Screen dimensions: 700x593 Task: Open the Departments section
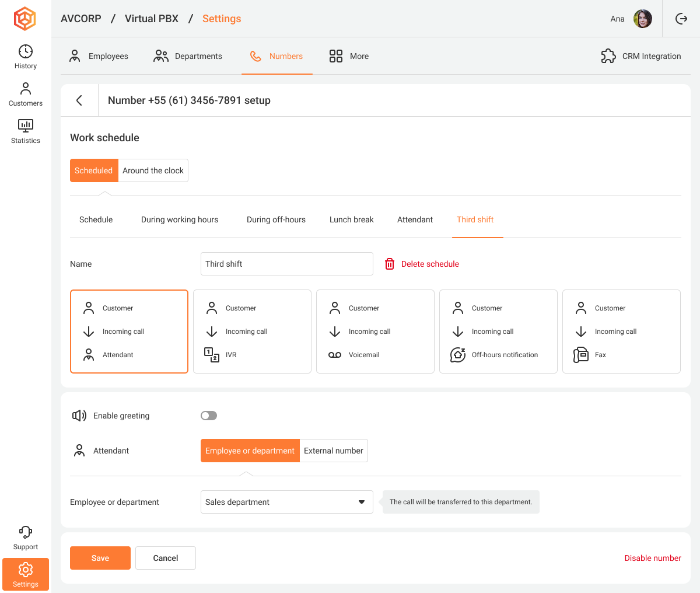pyautogui.click(x=187, y=56)
